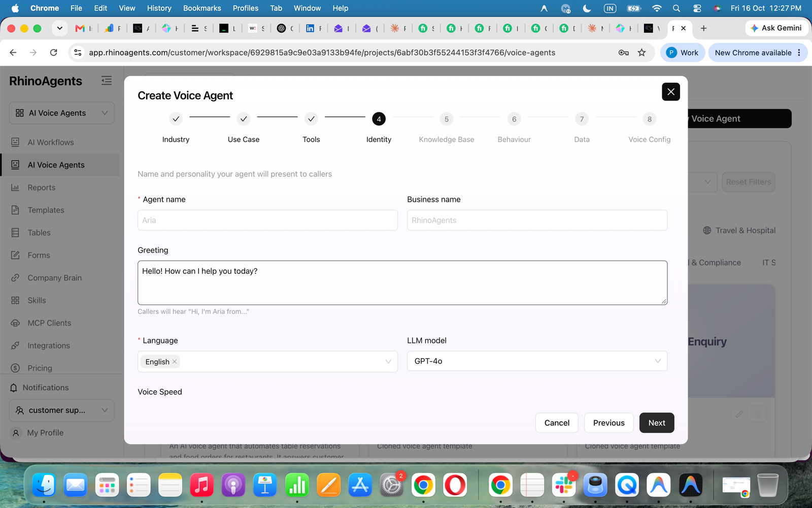Open the Language selection dropdown

point(267,362)
